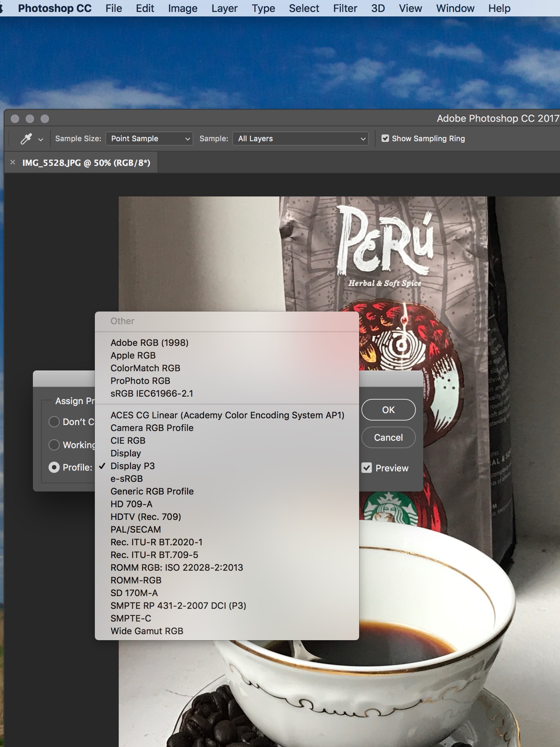Choose the Don't Color Manage radio option
560x747 pixels.
[x=54, y=422]
